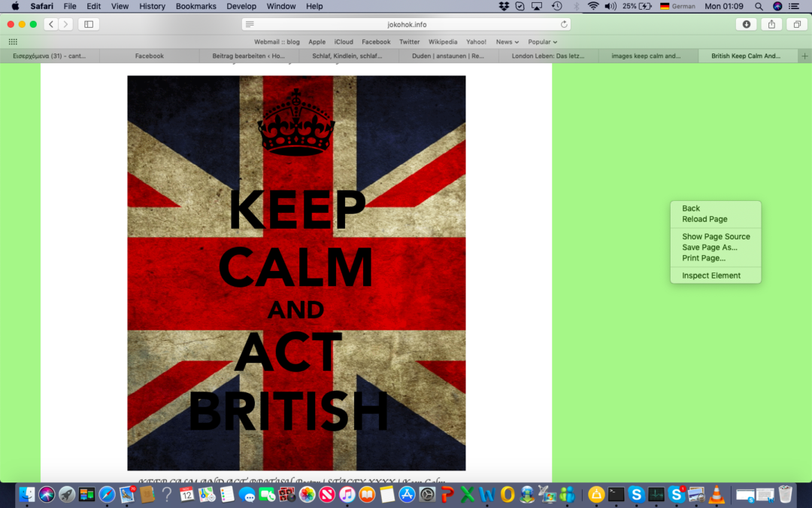The width and height of the screenshot is (812, 508).
Task: Switch to the Schlaf, Kindlein, schlaf tab
Action: (x=347, y=56)
